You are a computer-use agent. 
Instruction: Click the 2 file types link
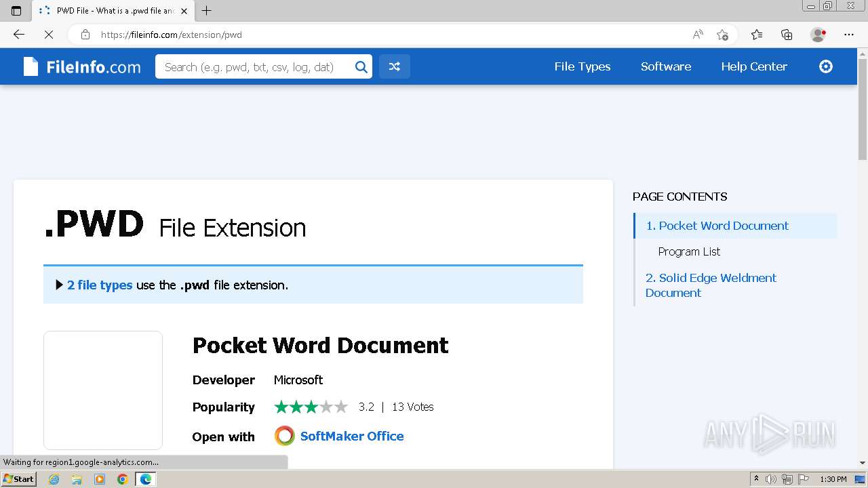coord(100,285)
